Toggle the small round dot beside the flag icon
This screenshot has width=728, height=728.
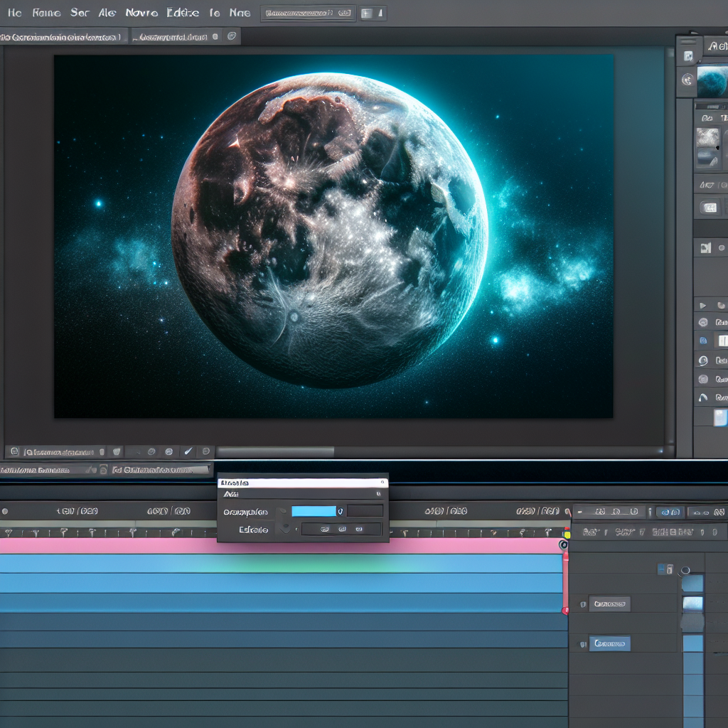pos(722,248)
